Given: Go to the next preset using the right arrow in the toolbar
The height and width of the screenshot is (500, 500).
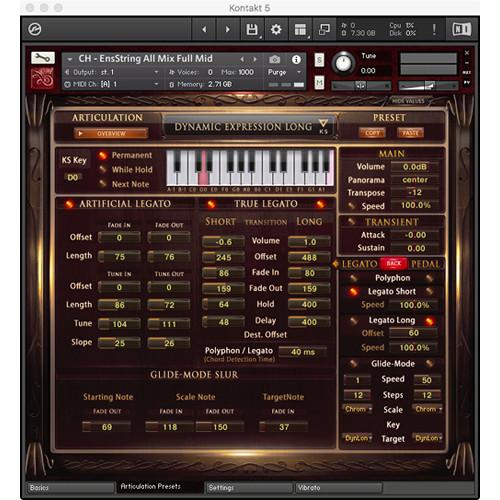Looking at the screenshot, I should pos(228,29).
